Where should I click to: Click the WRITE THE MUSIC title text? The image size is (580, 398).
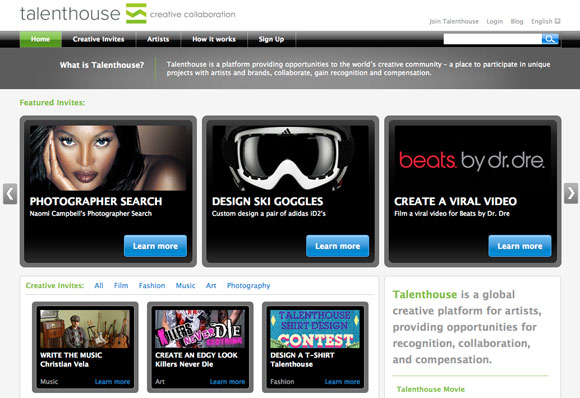pos(71,355)
